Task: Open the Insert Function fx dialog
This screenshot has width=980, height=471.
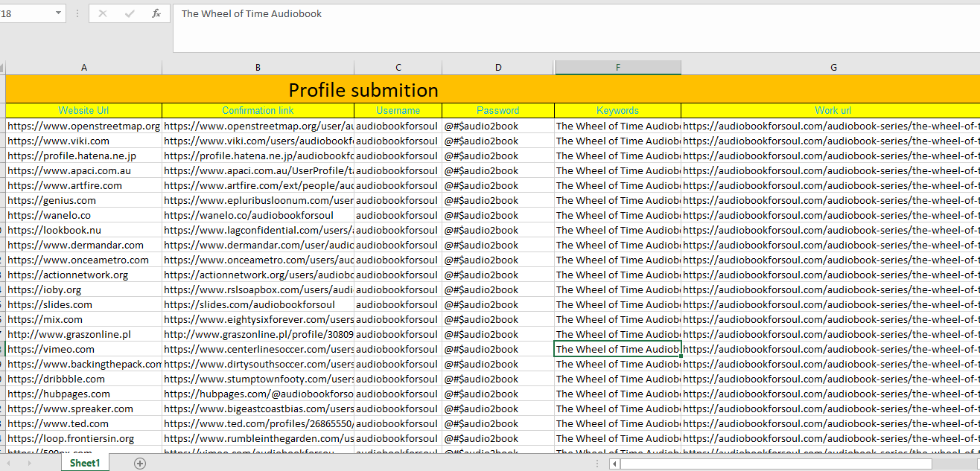Action: point(156,13)
